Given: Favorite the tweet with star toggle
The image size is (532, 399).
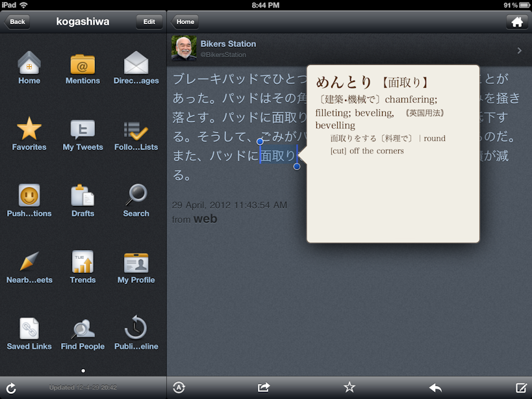Looking at the screenshot, I should pos(349,387).
